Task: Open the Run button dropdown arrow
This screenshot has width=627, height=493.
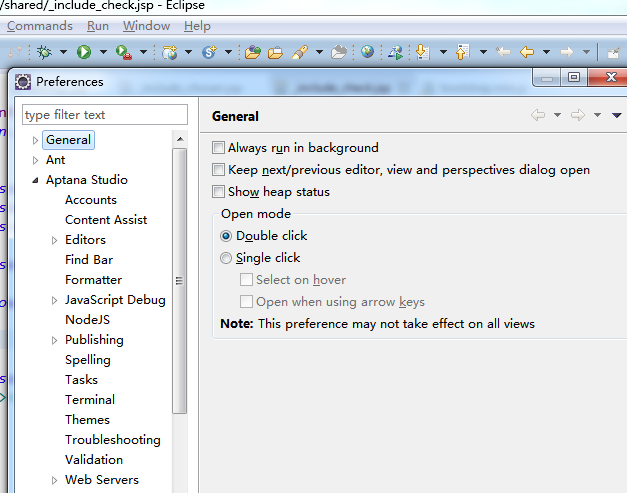Action: click(x=103, y=52)
